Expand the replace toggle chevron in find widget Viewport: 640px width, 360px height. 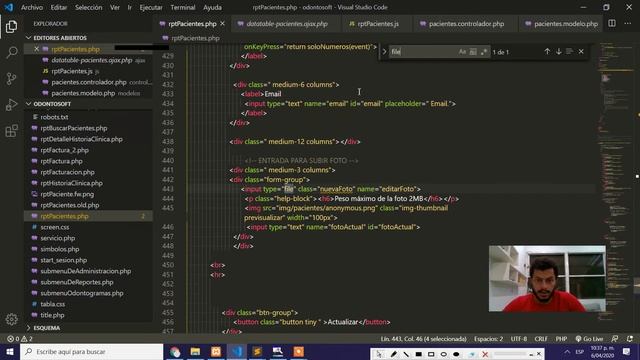[x=384, y=52]
